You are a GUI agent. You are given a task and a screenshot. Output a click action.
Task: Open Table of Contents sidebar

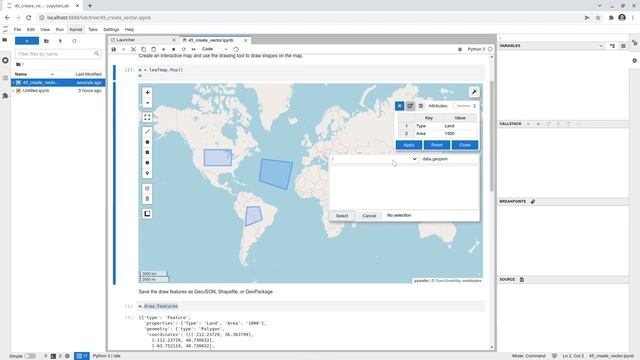coord(5,78)
